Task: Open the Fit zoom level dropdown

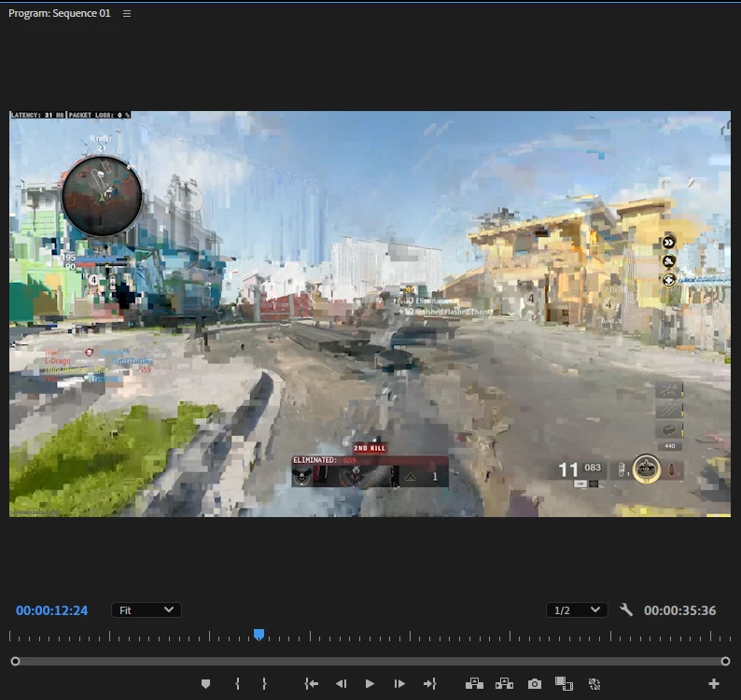Action: point(146,610)
